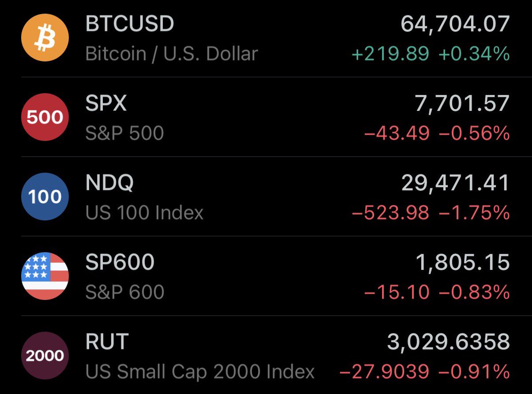
Task: Select the Bitcoin / U.S. Dollar description
Action: 172,54
